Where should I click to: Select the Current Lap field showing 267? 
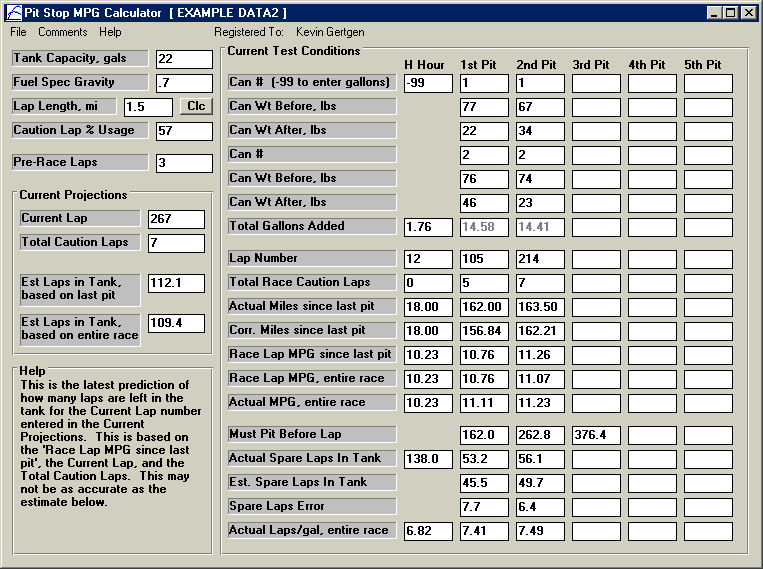tap(176, 219)
